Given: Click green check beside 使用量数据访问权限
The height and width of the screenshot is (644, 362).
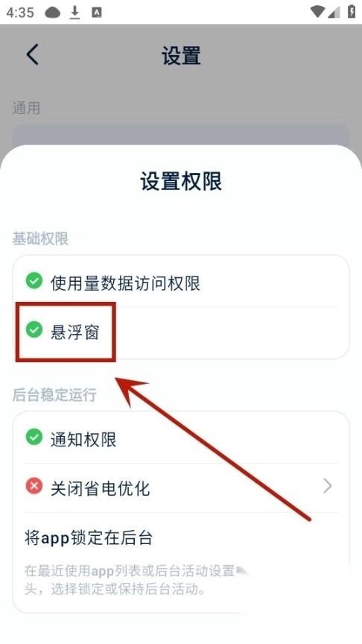Looking at the screenshot, I should 34,281.
